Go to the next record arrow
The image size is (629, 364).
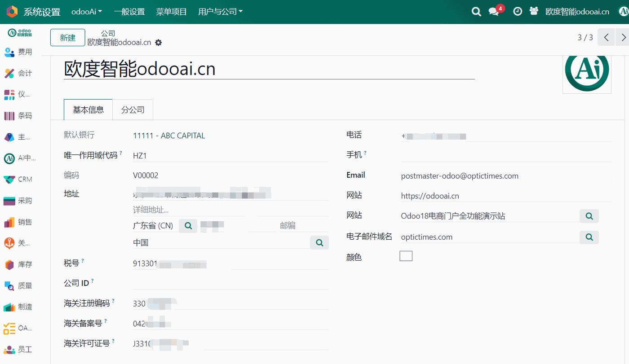(623, 37)
